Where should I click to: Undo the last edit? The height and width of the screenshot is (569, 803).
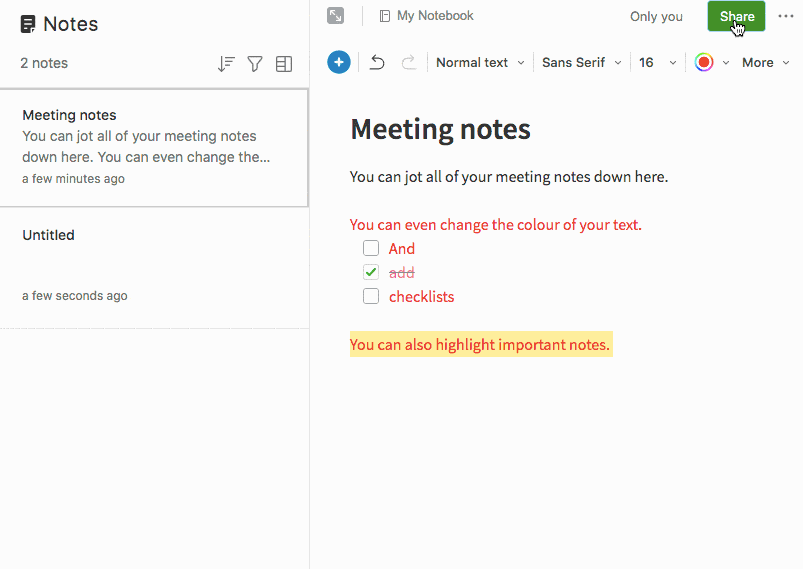(x=377, y=62)
